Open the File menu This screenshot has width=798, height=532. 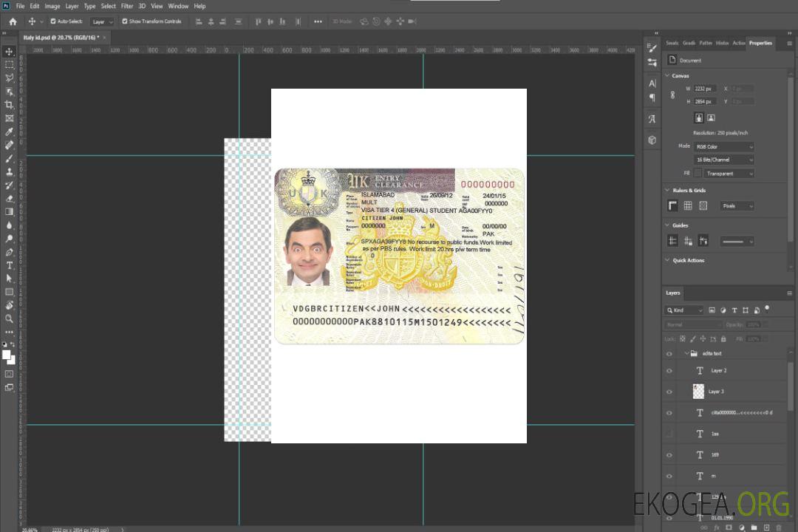tap(20, 6)
